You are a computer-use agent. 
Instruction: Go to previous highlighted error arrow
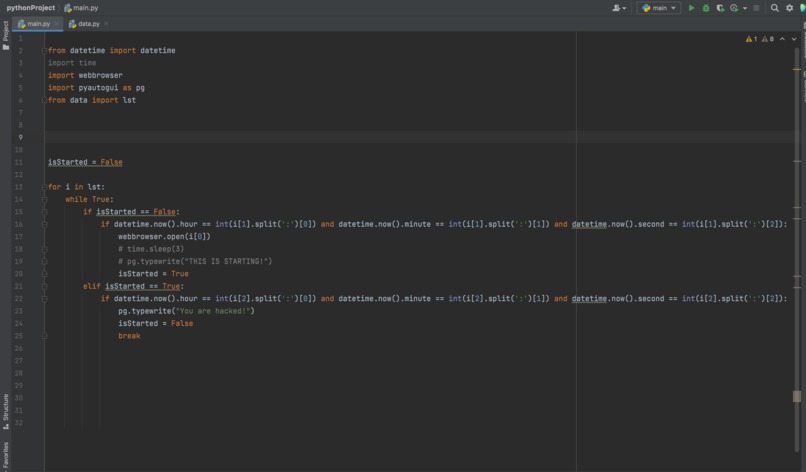(782, 39)
